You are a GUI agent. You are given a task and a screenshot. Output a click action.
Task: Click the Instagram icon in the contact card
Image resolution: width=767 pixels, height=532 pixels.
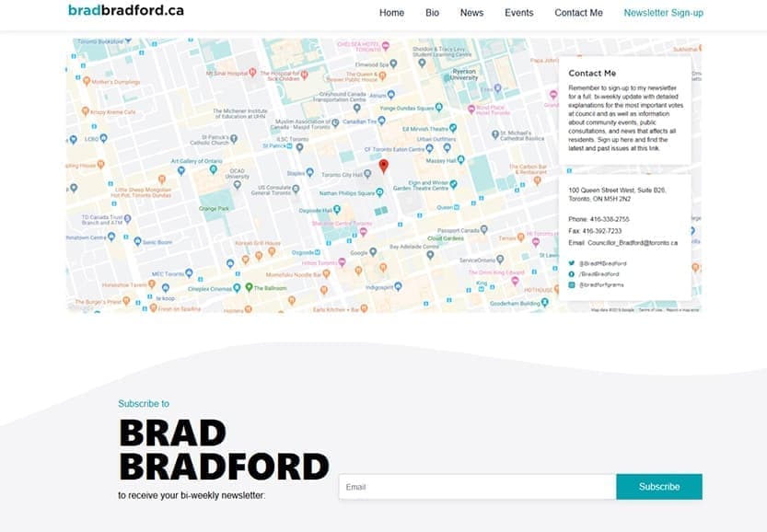571,284
